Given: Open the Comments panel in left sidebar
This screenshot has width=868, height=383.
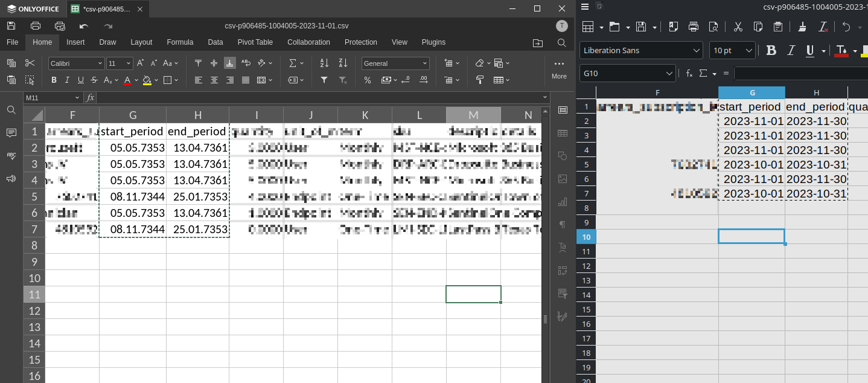Looking at the screenshot, I should pyautogui.click(x=11, y=133).
